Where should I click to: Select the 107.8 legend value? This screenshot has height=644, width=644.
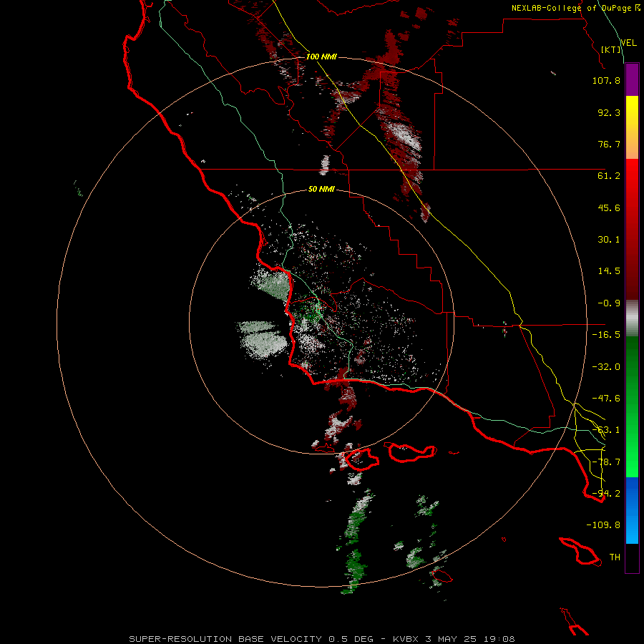[x=606, y=80]
